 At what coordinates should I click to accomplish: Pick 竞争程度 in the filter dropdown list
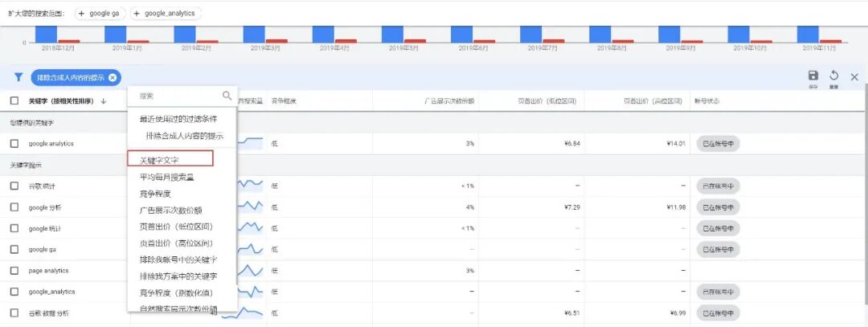(155, 194)
